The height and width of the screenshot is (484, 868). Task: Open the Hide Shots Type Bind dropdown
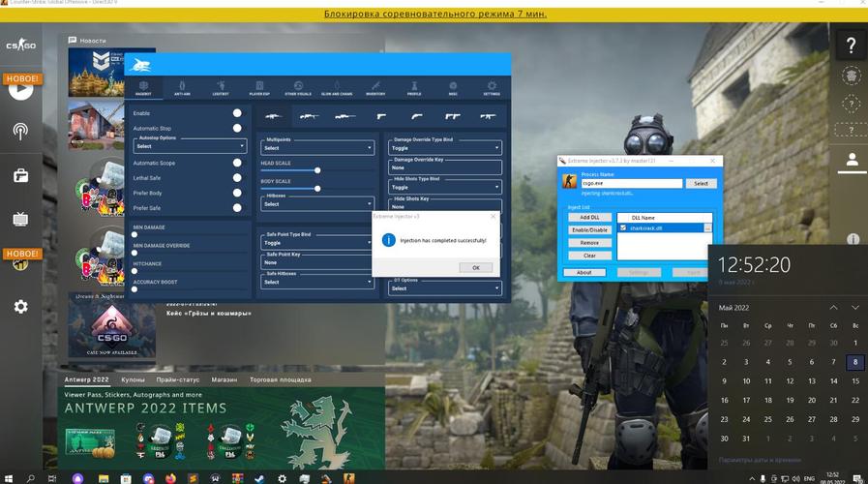pyautogui.click(x=445, y=187)
